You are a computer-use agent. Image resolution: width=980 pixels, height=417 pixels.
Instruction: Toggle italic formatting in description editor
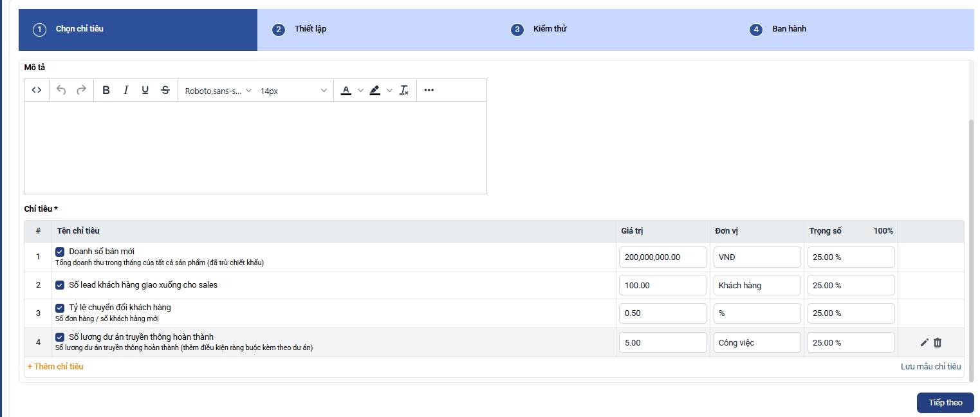(126, 91)
